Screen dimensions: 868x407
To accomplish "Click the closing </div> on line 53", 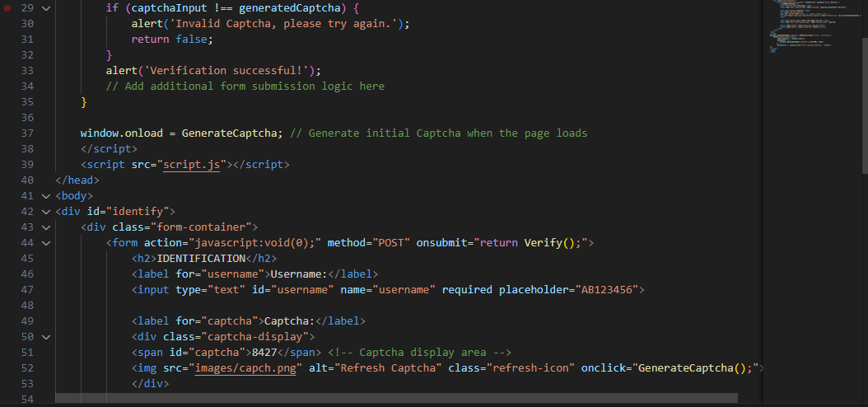I will click(150, 383).
